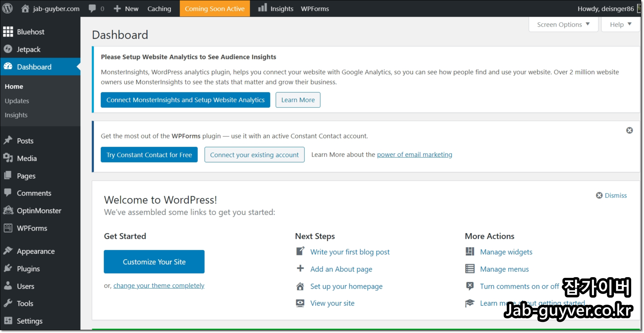644x333 pixels.
Task: Click the WordPress logo icon
Action: click(x=8, y=8)
